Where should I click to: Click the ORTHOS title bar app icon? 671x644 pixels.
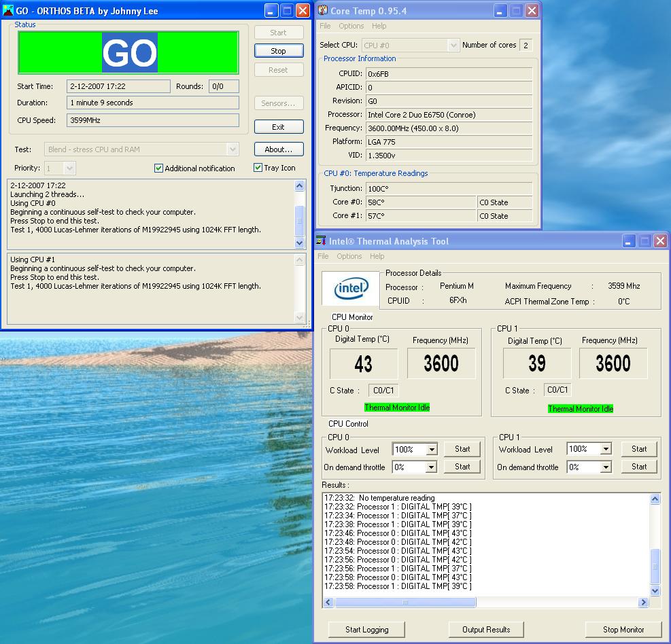8,10
